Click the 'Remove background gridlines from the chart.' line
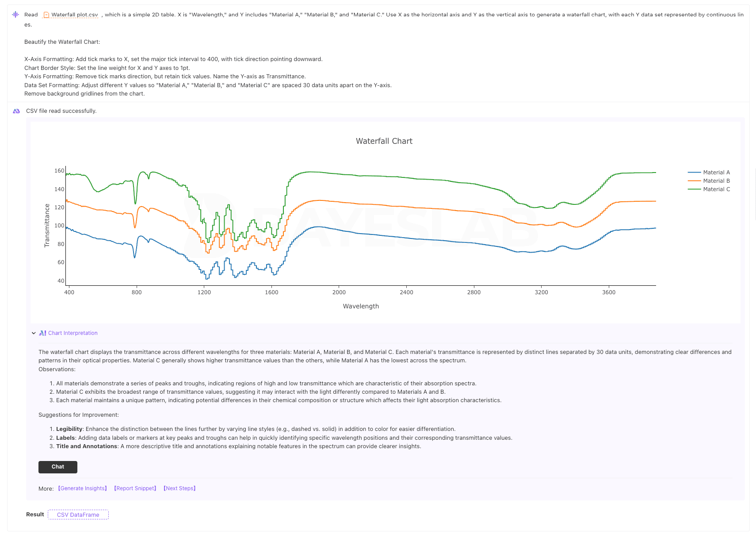 point(84,94)
